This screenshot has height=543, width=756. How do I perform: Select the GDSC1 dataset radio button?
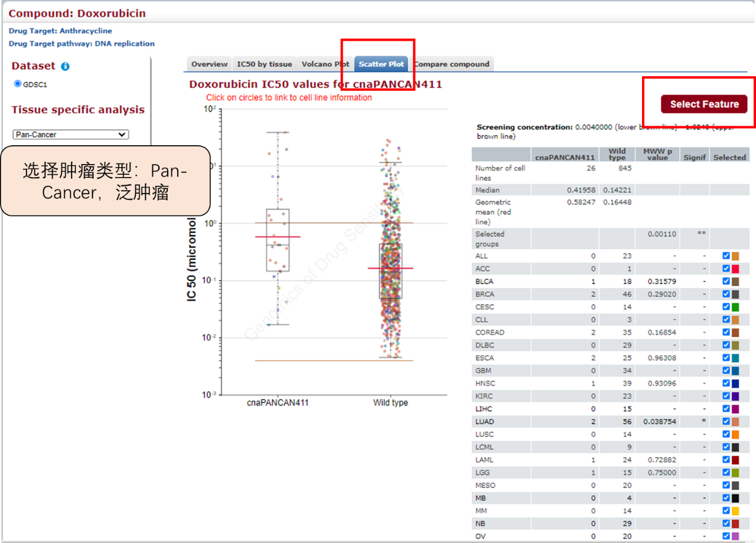click(x=18, y=84)
